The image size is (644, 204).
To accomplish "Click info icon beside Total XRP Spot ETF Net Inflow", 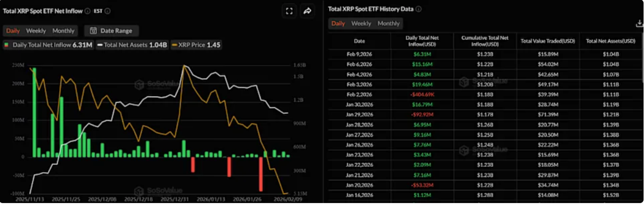I will pyautogui.click(x=87, y=11).
